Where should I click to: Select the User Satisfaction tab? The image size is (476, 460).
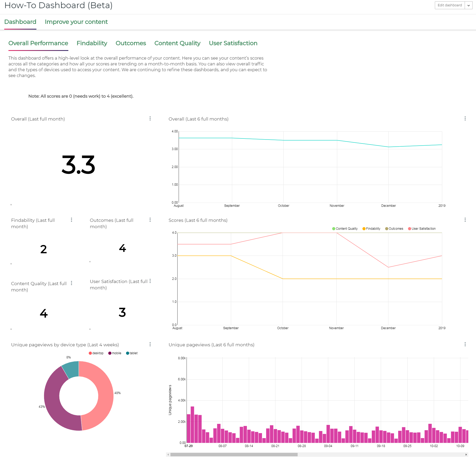click(x=233, y=43)
